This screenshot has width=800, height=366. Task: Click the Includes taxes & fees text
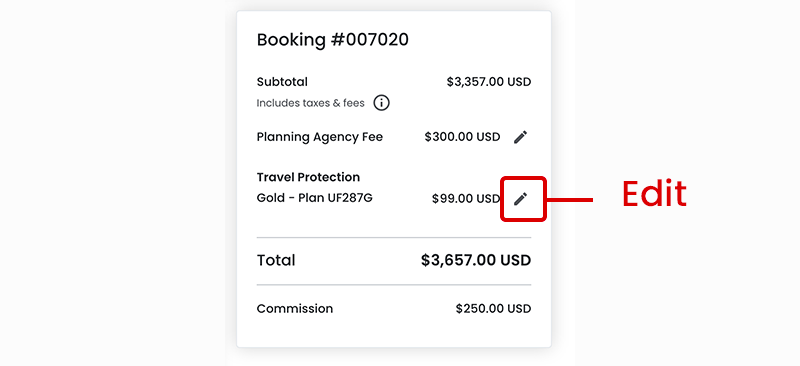pyautogui.click(x=311, y=103)
